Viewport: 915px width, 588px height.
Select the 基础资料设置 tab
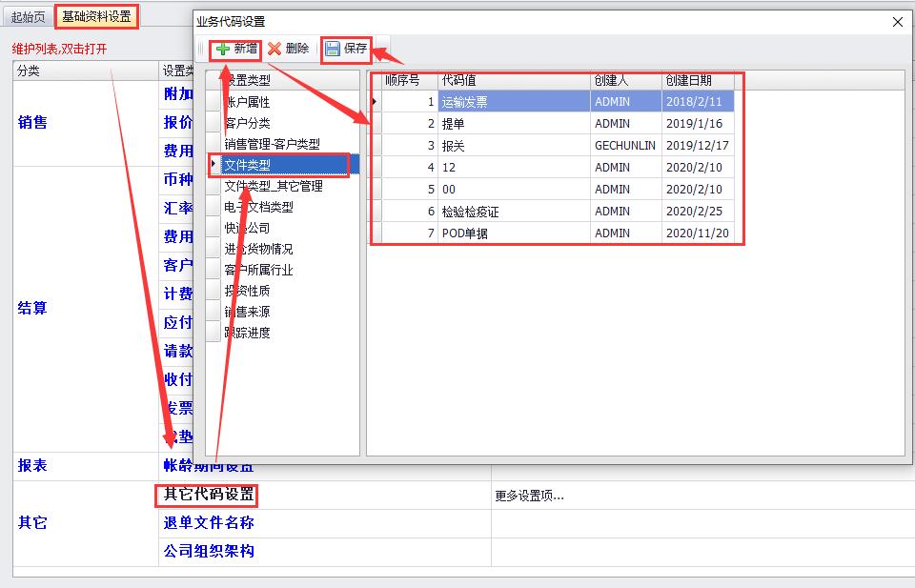(x=96, y=16)
